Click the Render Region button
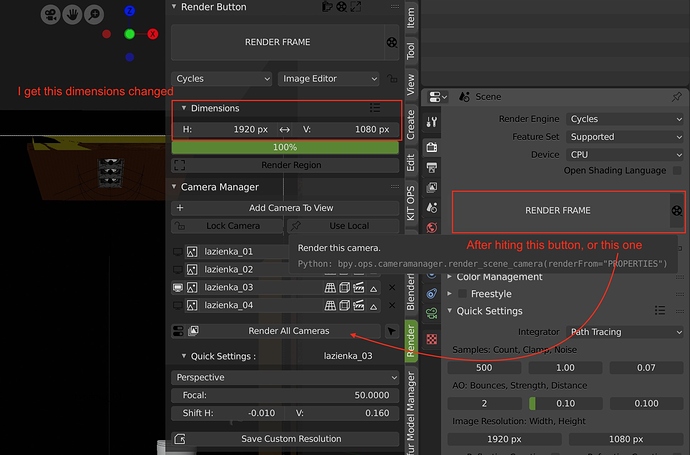690x455 pixels. (x=285, y=165)
